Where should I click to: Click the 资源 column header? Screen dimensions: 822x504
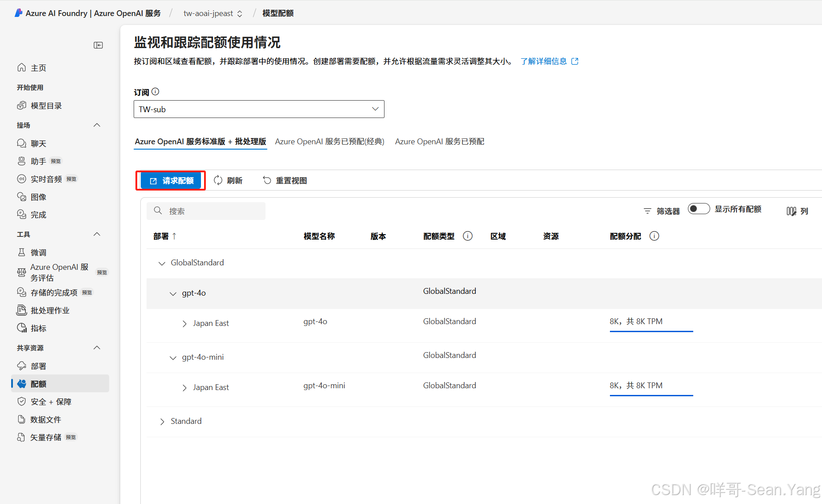click(551, 236)
